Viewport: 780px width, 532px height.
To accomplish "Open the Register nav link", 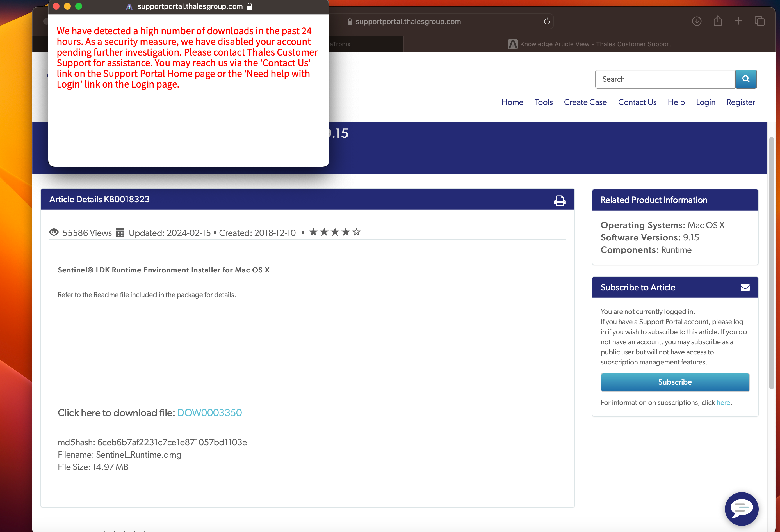I will point(741,102).
